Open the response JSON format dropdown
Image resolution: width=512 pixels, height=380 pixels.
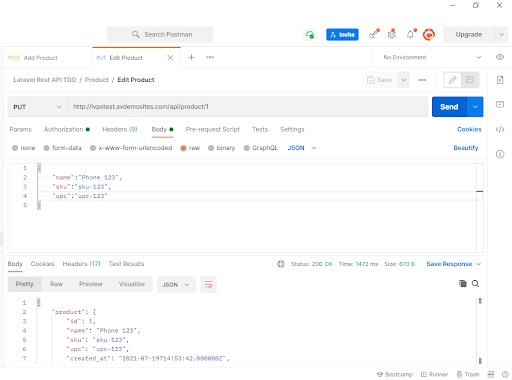[176, 284]
